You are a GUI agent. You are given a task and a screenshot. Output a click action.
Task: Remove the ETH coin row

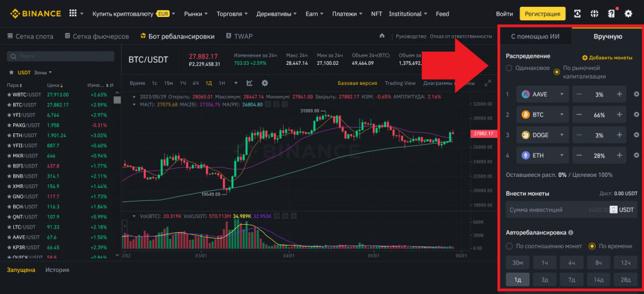coord(636,155)
